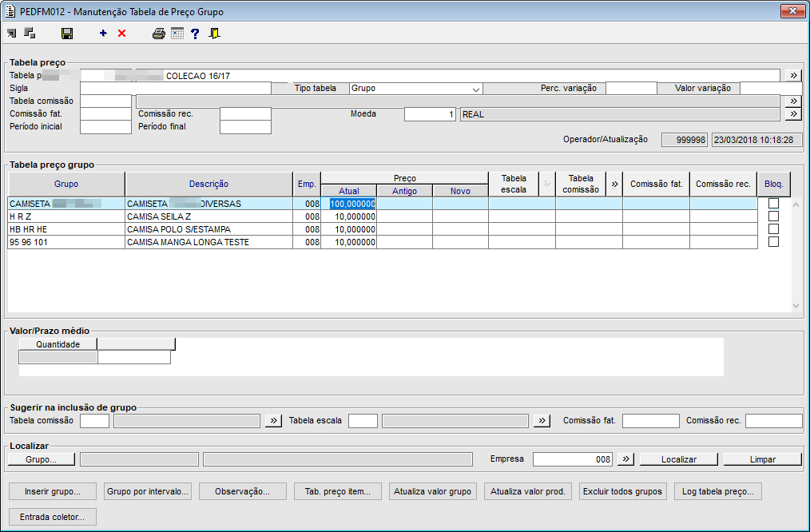Select the CAMISA SEILA Z description cell

tap(208, 216)
